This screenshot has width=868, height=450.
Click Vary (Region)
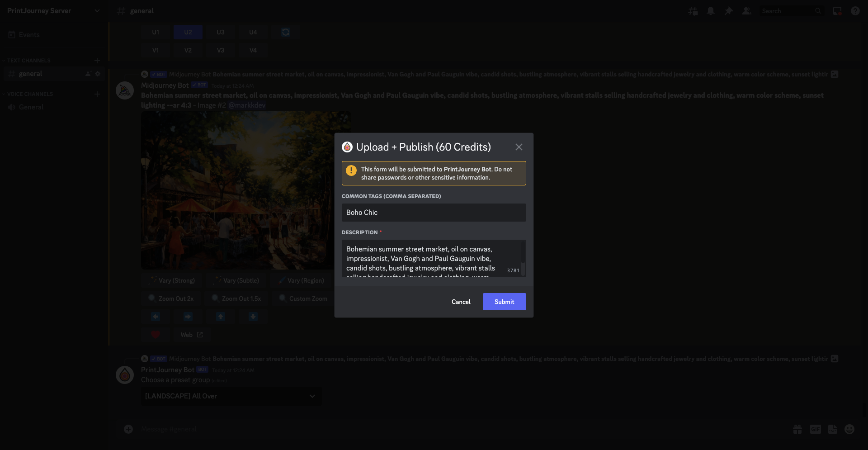pyautogui.click(x=301, y=280)
